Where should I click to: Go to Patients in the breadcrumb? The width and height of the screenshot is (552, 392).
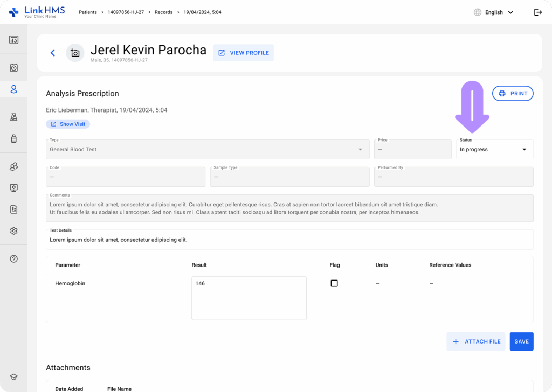(88, 12)
